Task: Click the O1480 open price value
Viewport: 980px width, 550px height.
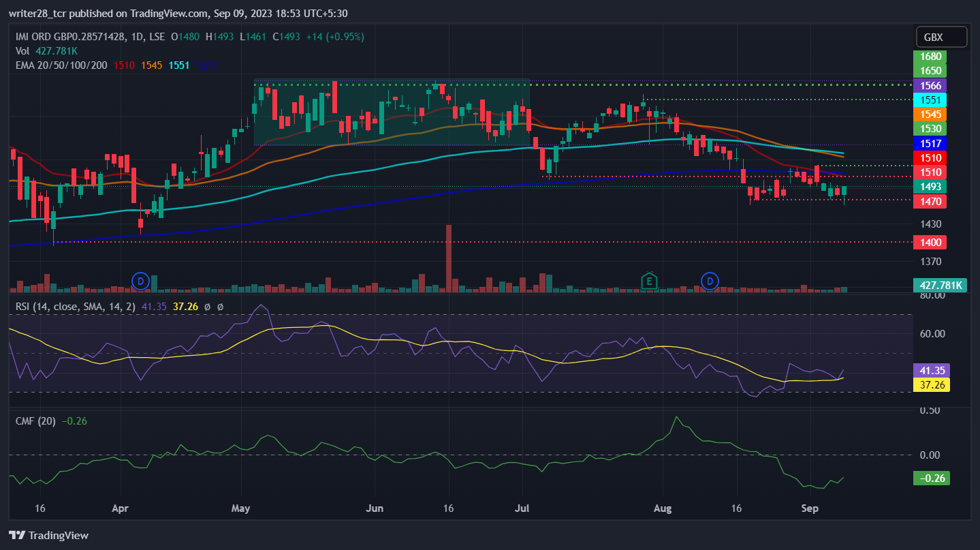Action: click(x=185, y=37)
